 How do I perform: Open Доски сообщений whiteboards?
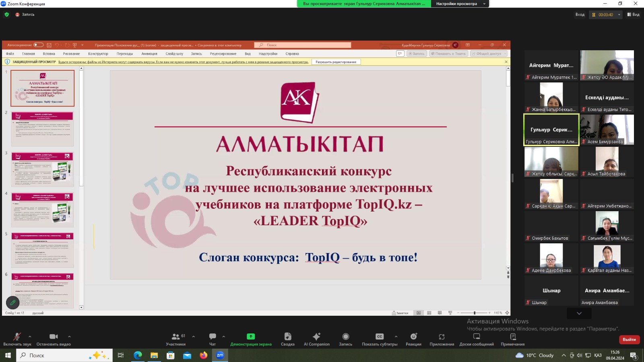click(477, 339)
